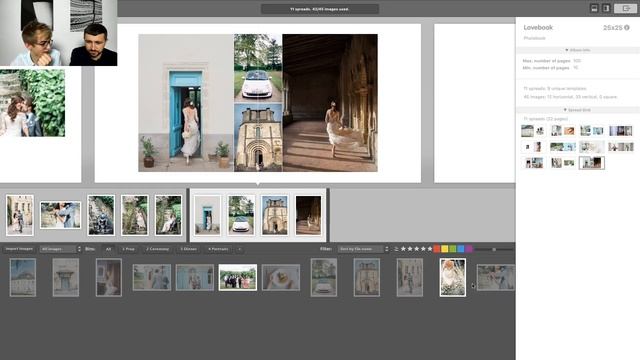Select the first building image in bin
The height and width of the screenshot is (360, 640).
coord(23,277)
